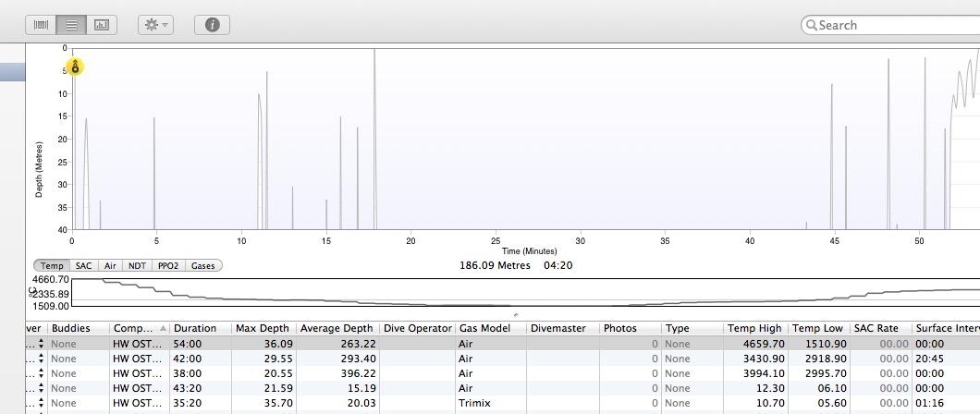The height and width of the screenshot is (414, 980).
Task: Sort by Temp High column header
Action: pyautogui.click(x=753, y=328)
